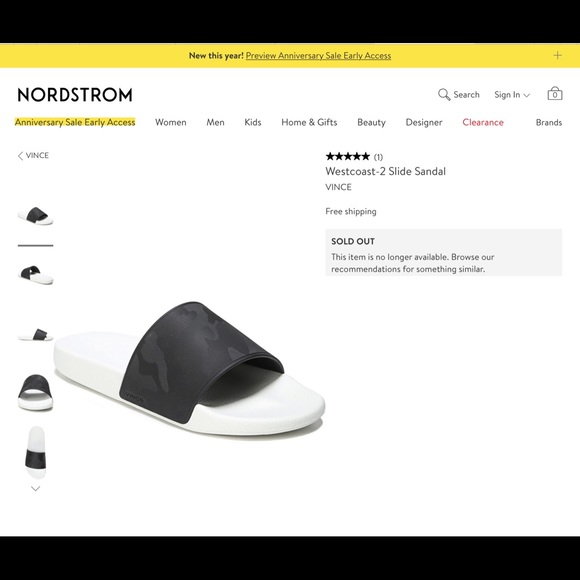This screenshot has width=580, height=580.
Task: Open the review count (1) link
Action: (x=378, y=157)
